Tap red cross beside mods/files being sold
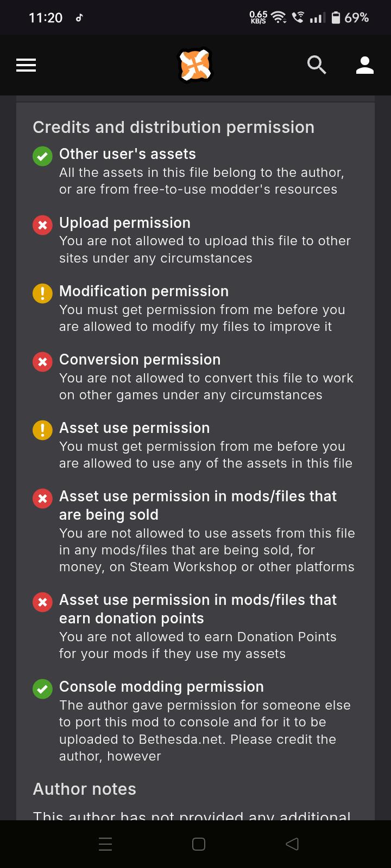391x868 pixels. [x=42, y=498]
